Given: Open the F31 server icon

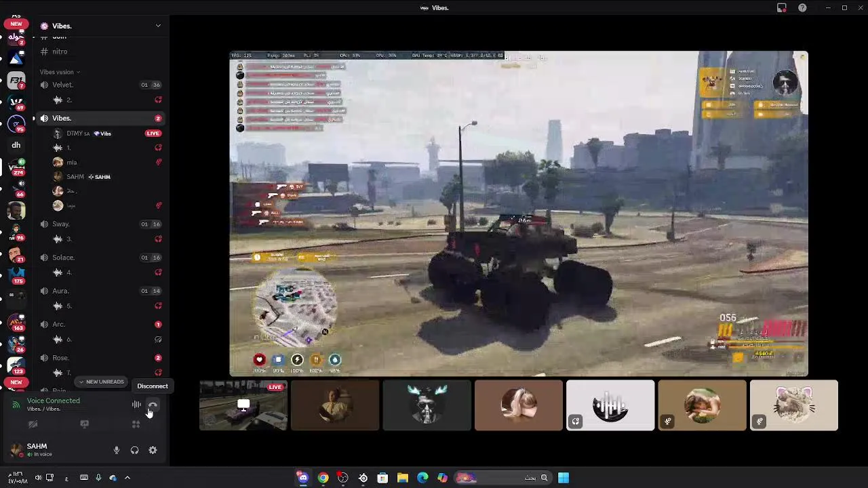Looking at the screenshot, I should click(16, 81).
